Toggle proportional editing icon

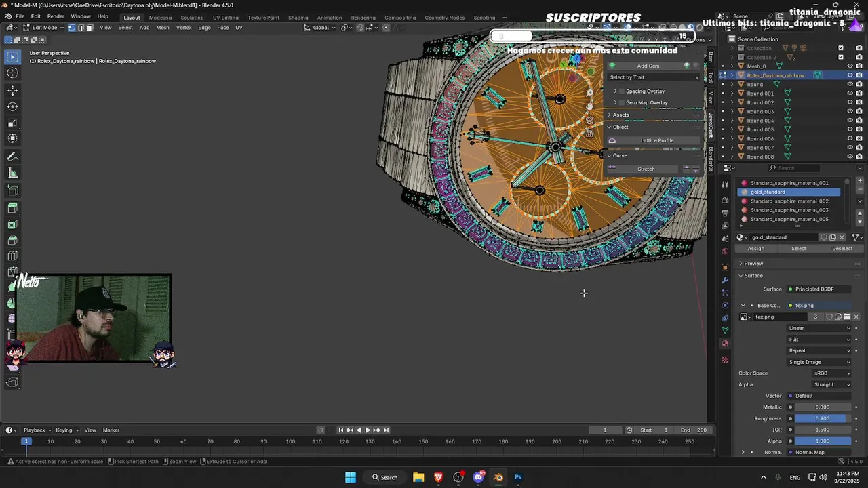click(386, 28)
